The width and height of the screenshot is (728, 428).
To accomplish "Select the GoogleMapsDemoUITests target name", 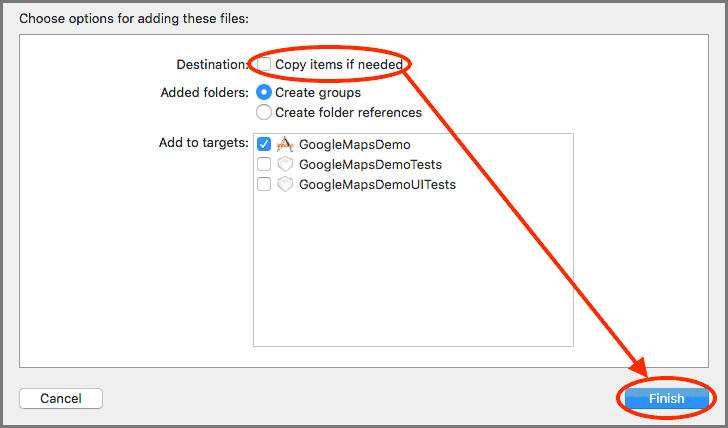I will (377, 184).
